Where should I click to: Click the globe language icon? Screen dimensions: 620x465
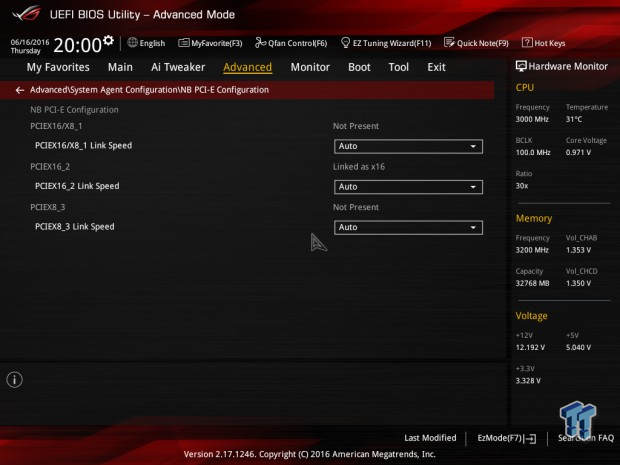(x=132, y=42)
